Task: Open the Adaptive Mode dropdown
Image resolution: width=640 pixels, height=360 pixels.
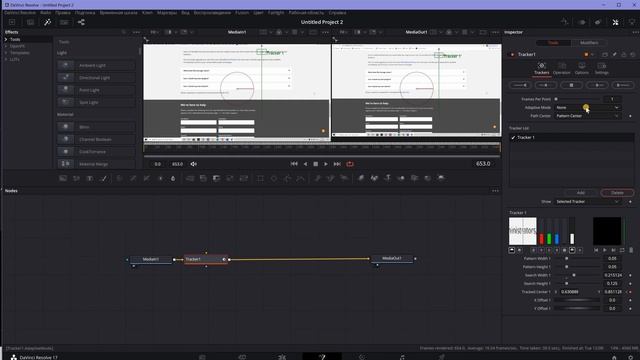Action: [x=587, y=107]
